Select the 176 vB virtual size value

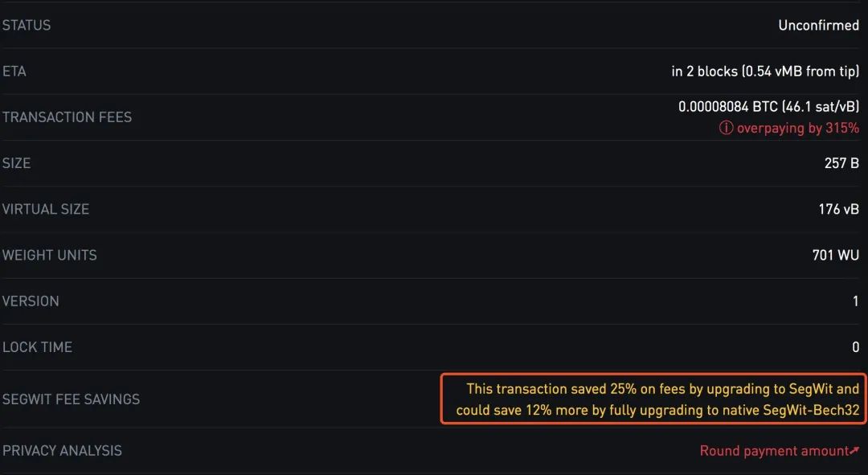838,209
